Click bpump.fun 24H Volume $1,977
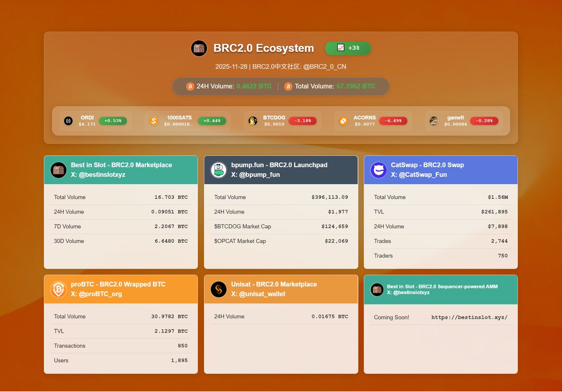The width and height of the screenshot is (562, 392). click(338, 212)
